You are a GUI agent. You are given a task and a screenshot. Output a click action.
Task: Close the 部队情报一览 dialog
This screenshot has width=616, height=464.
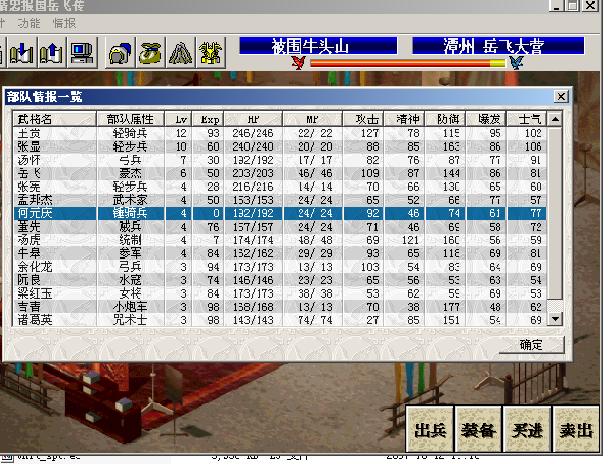pyautogui.click(x=561, y=97)
